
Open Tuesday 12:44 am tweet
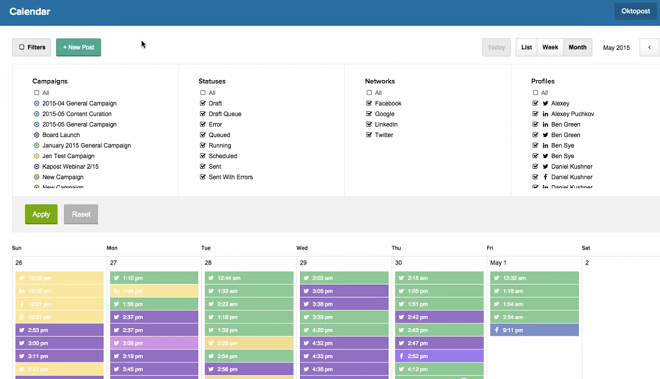(249, 278)
